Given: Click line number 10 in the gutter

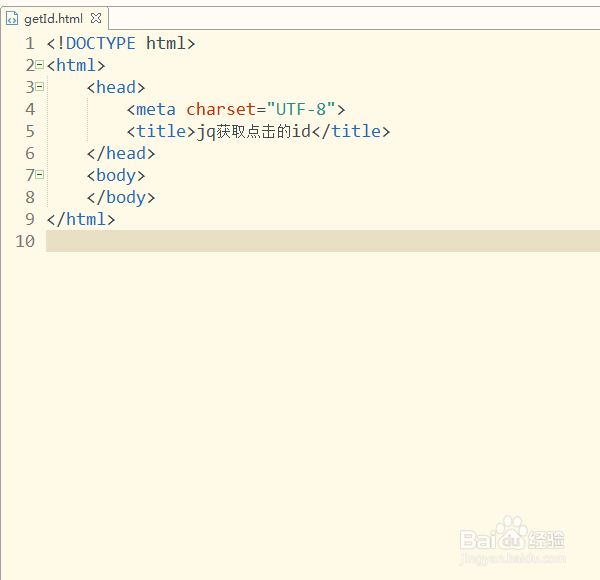Looking at the screenshot, I should point(25,241).
